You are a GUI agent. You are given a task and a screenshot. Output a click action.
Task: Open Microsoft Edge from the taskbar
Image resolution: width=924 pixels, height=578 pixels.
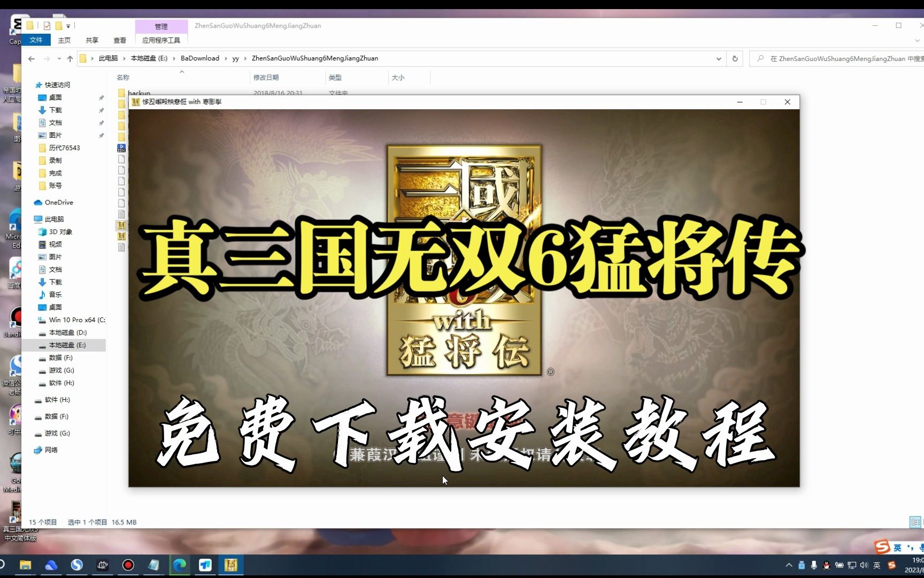click(179, 565)
